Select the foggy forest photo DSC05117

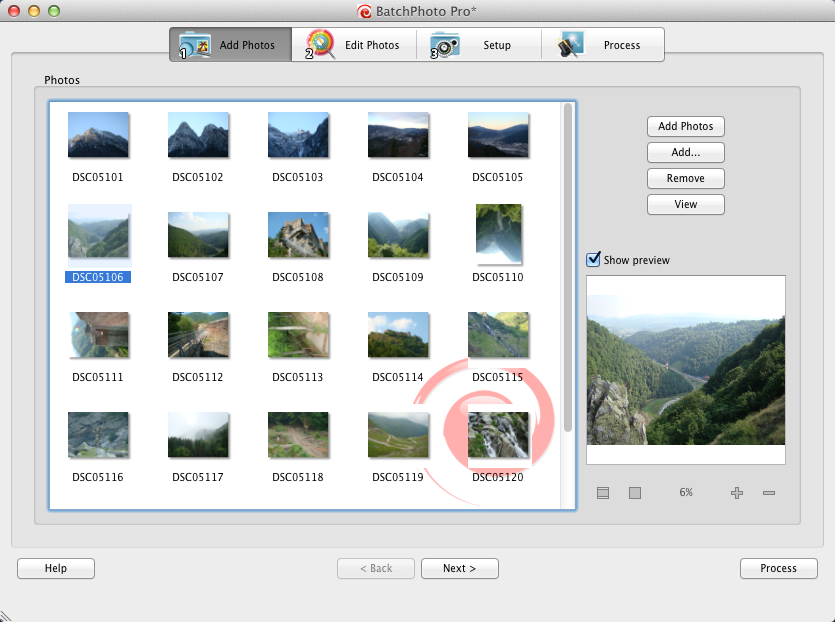click(x=198, y=435)
